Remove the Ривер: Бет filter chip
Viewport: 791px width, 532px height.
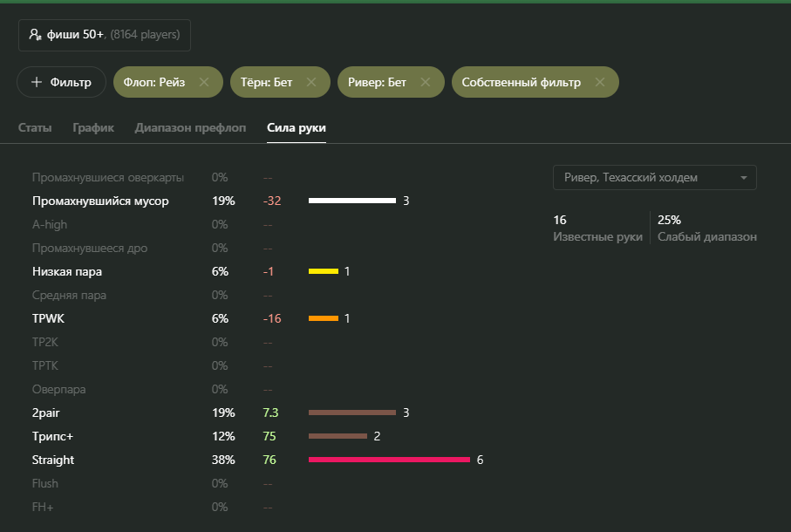point(426,82)
